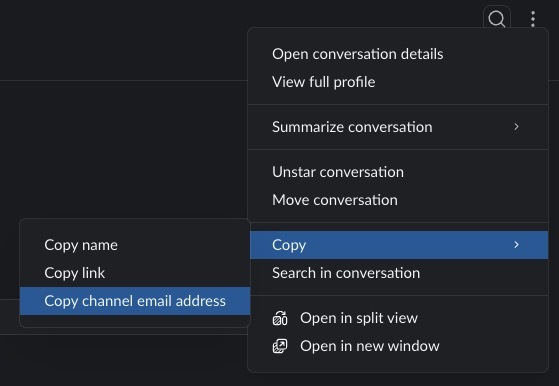Choose Move conversation
Screen dimensions: 559x386
pos(398,200)
